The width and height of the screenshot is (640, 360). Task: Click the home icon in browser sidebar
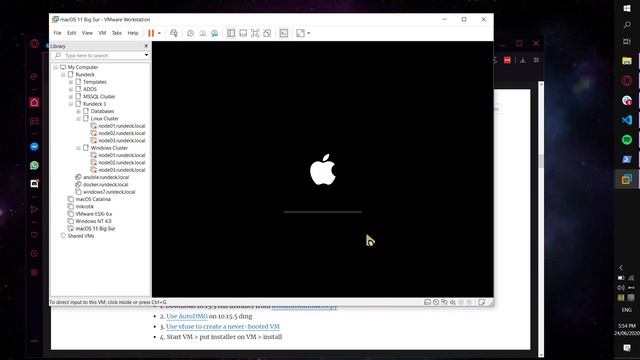(x=34, y=102)
